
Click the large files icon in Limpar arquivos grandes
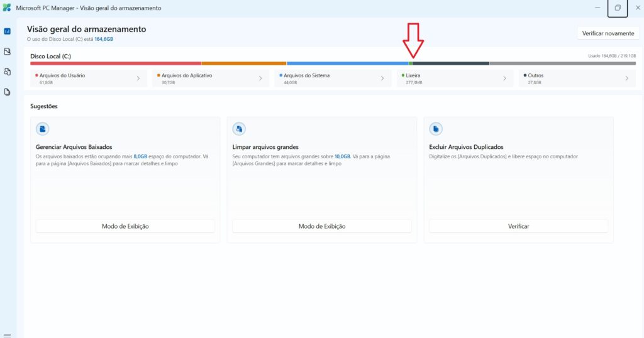click(x=239, y=129)
